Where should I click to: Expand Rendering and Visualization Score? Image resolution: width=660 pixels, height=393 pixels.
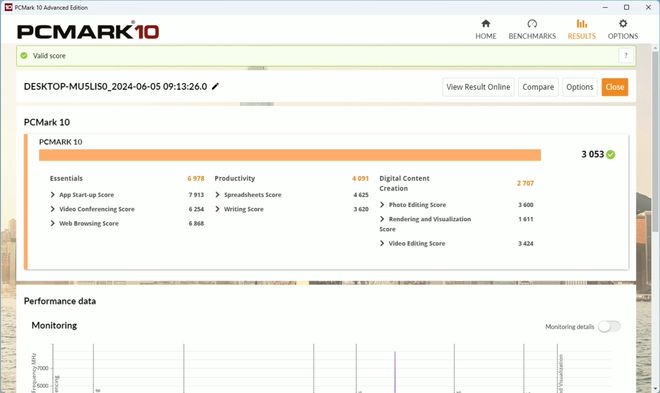[382, 219]
